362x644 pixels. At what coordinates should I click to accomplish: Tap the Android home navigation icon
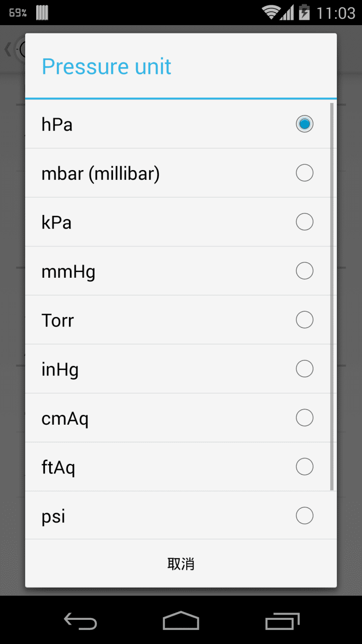click(181, 621)
